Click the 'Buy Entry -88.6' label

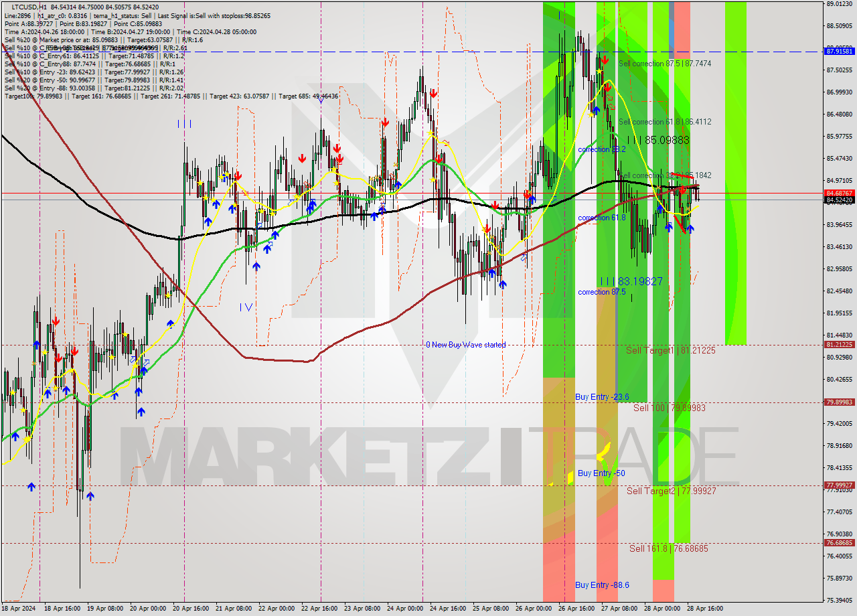pyautogui.click(x=602, y=585)
